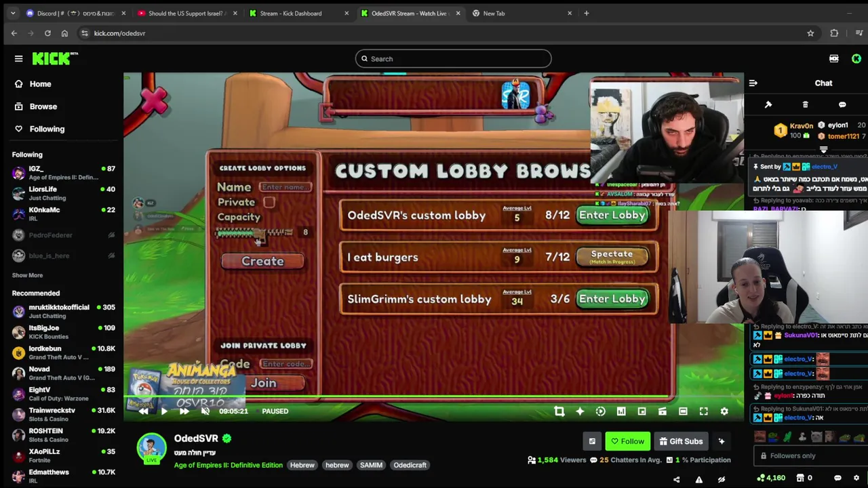Click the SAMIM tag
Viewport: 868px width, 488px height.
pyautogui.click(x=371, y=465)
